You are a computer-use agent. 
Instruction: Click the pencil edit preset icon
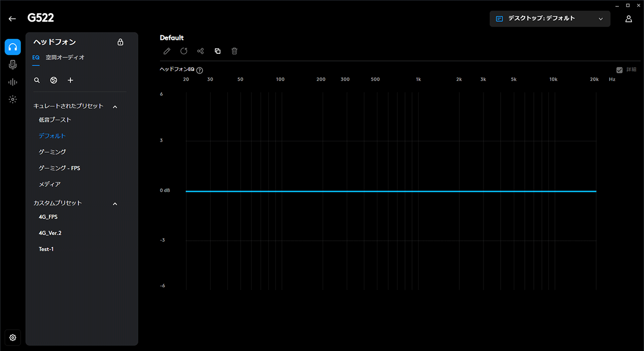(x=167, y=51)
